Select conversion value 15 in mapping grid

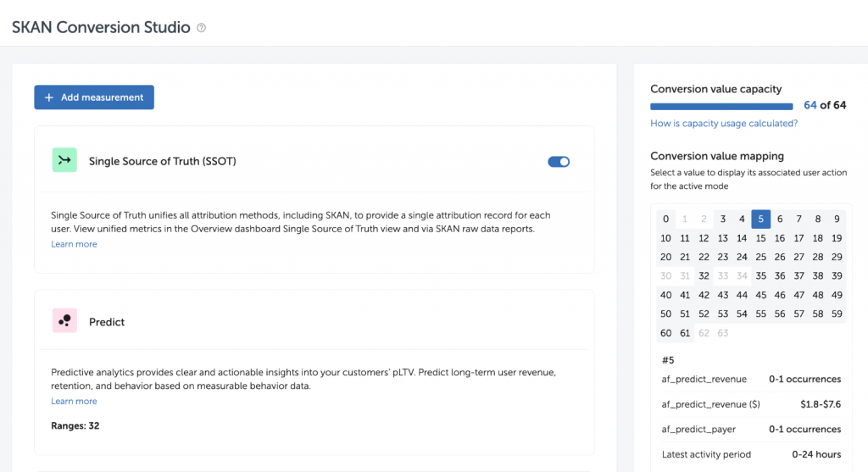pos(760,238)
